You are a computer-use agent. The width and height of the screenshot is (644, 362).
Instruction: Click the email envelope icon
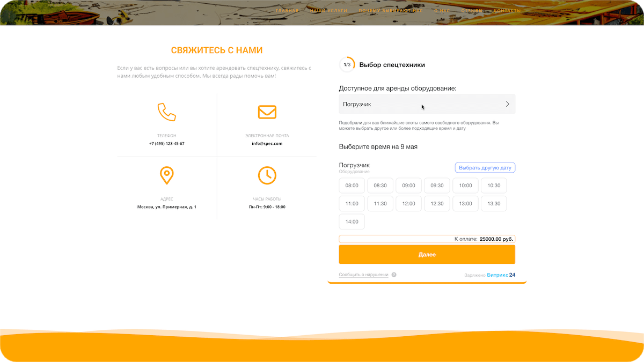pyautogui.click(x=267, y=112)
